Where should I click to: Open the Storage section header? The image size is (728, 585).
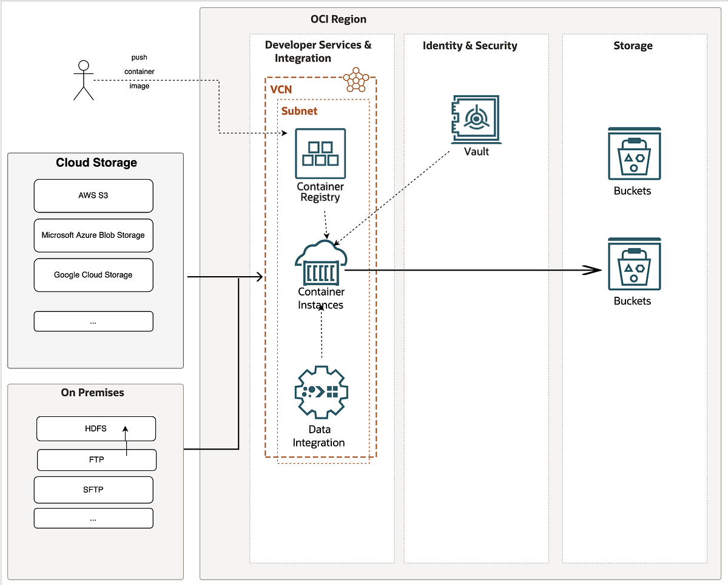point(633,46)
